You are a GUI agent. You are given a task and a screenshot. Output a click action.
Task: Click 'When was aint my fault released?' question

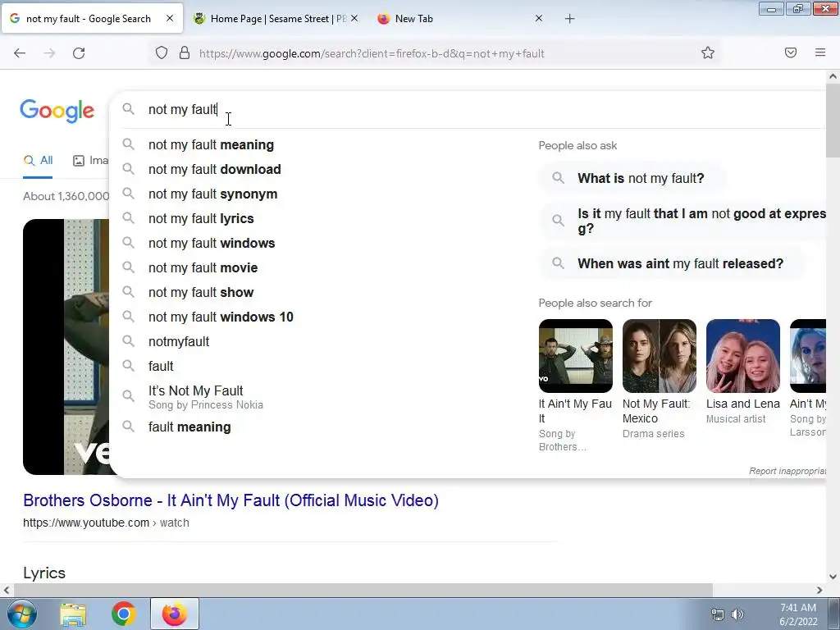(x=673, y=263)
